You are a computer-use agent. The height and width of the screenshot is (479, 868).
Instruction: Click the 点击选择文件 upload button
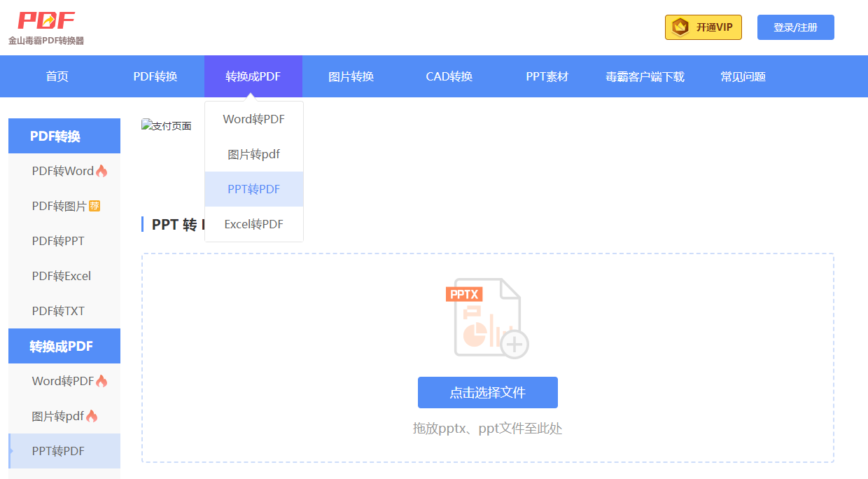486,392
